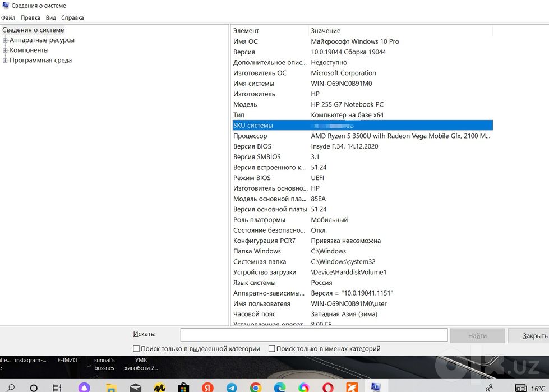Select the Имя пользователя row

(x=362, y=304)
